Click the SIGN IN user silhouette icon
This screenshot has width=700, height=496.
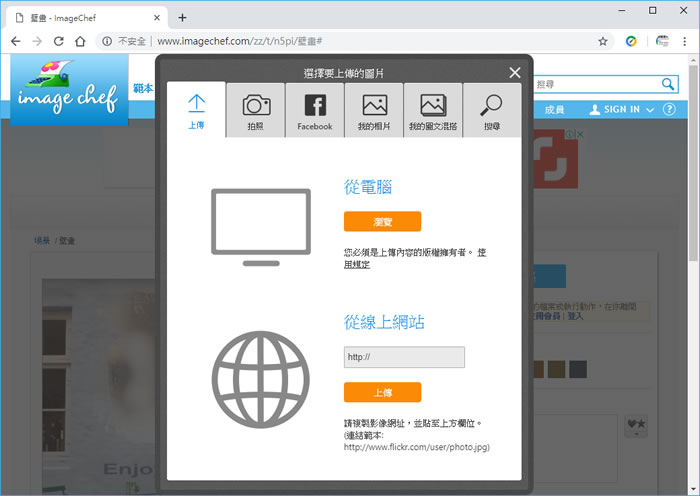click(x=594, y=109)
